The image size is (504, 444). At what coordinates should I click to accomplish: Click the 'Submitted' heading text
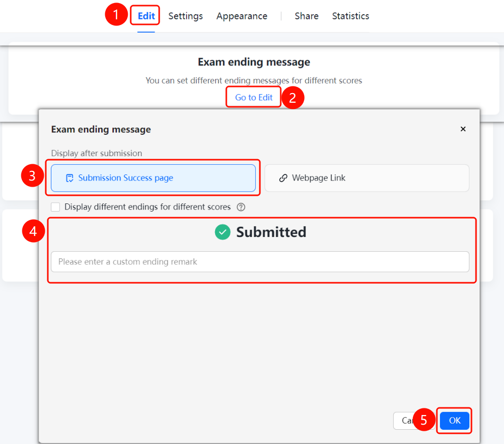271,232
